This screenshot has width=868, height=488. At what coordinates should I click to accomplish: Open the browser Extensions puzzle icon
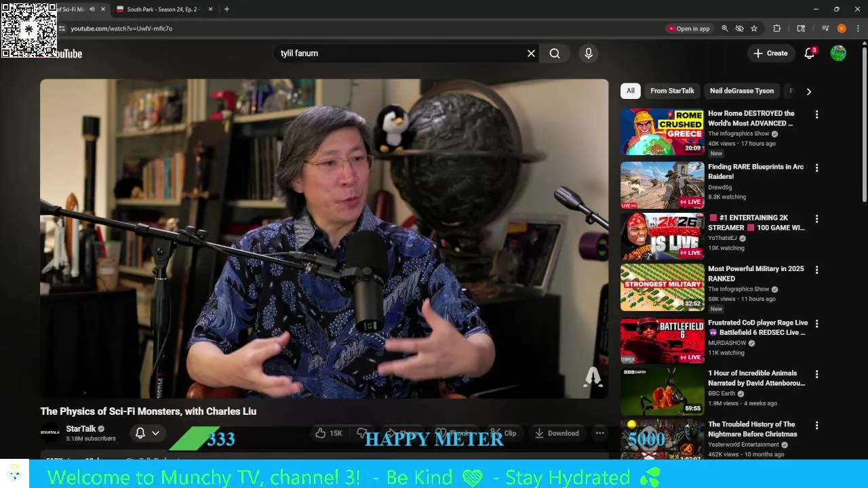point(777,28)
